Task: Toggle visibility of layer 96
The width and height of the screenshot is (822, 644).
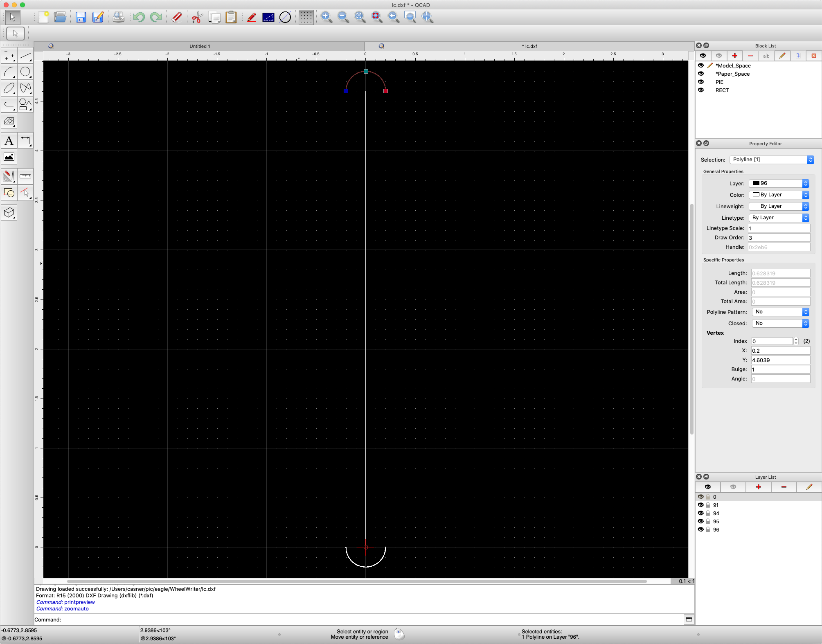Action: [701, 529]
